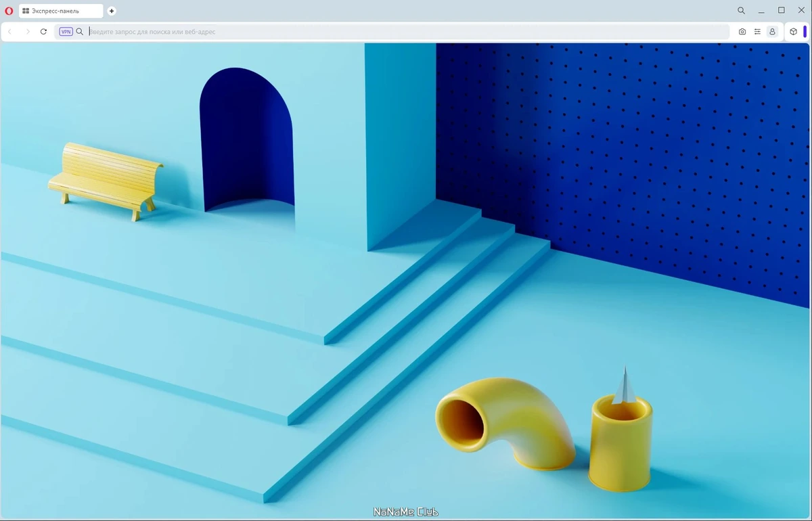This screenshot has height=521, width=812.
Task: Open the Easy Setup sliders panel
Action: pyautogui.click(x=757, y=32)
